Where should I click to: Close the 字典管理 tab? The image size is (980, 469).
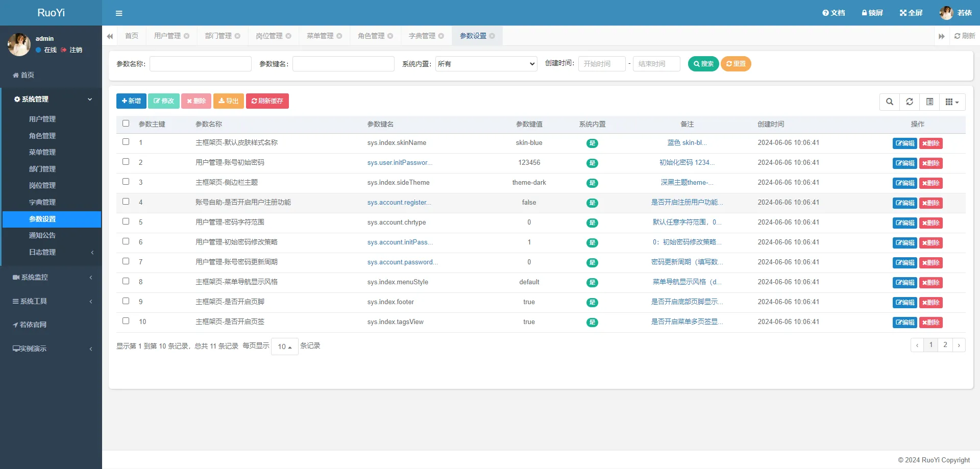(442, 36)
